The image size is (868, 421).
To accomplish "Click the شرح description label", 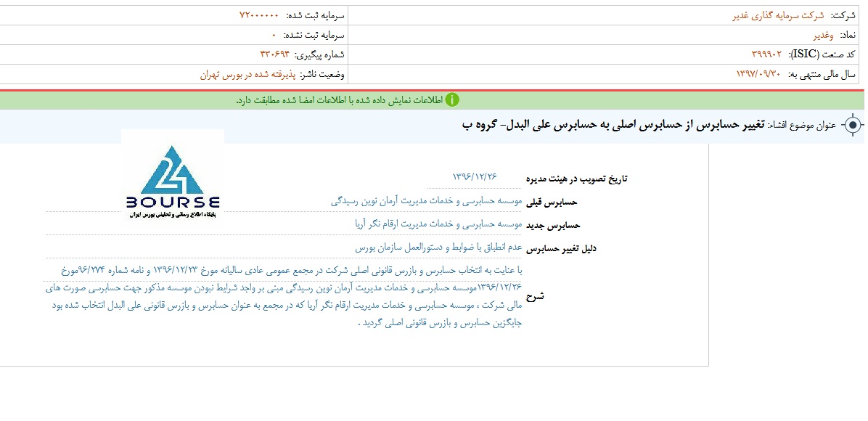I will click(x=535, y=297).
